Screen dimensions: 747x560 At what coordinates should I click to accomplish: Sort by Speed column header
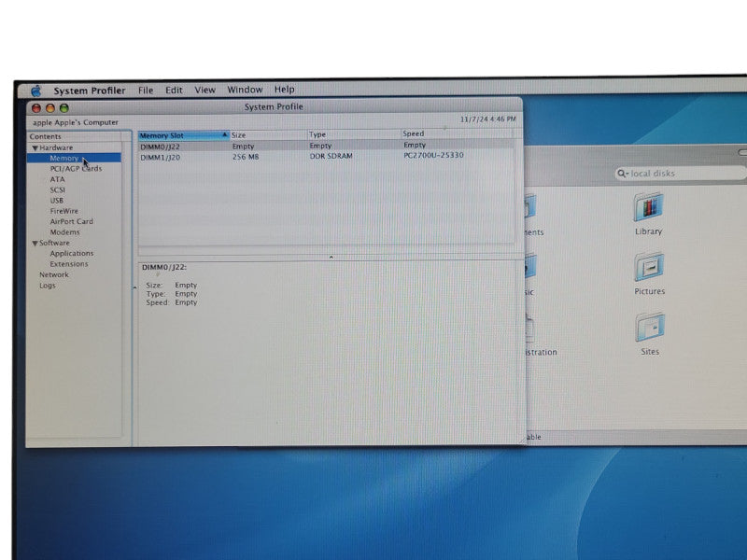457,133
